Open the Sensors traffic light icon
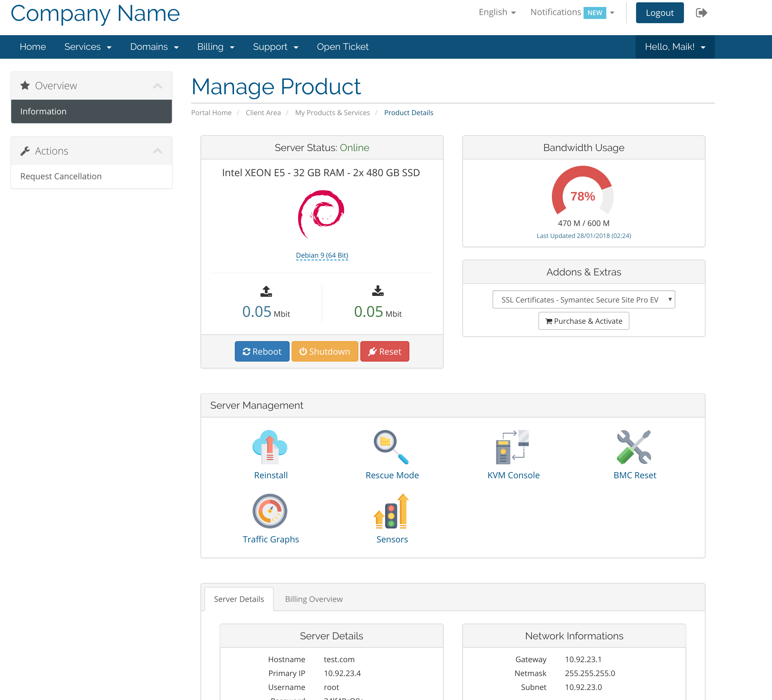Screen dimensions: 772x700 pyautogui.click(x=391, y=511)
